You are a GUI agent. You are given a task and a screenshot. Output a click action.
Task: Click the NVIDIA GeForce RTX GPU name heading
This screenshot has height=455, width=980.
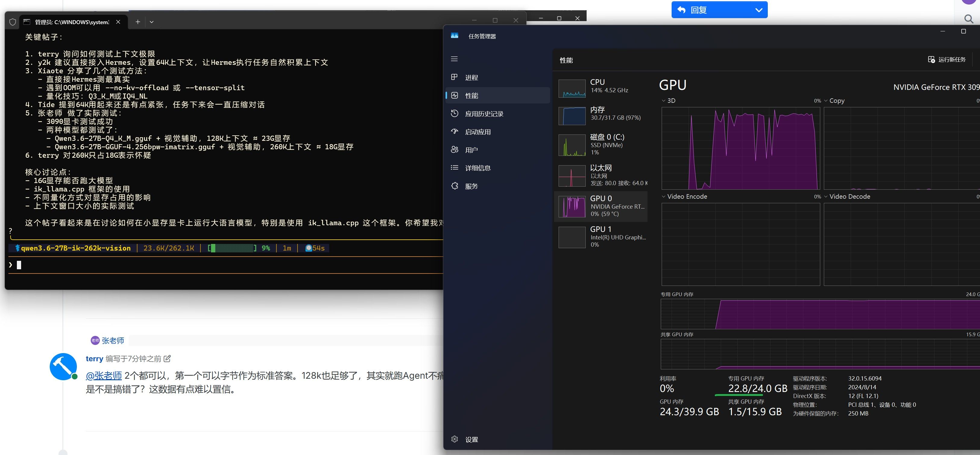coord(936,87)
